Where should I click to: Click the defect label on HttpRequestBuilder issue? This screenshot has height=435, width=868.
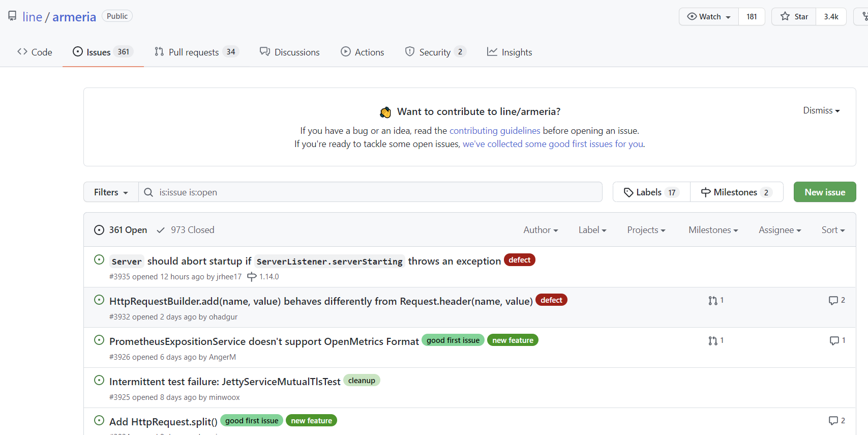click(551, 300)
